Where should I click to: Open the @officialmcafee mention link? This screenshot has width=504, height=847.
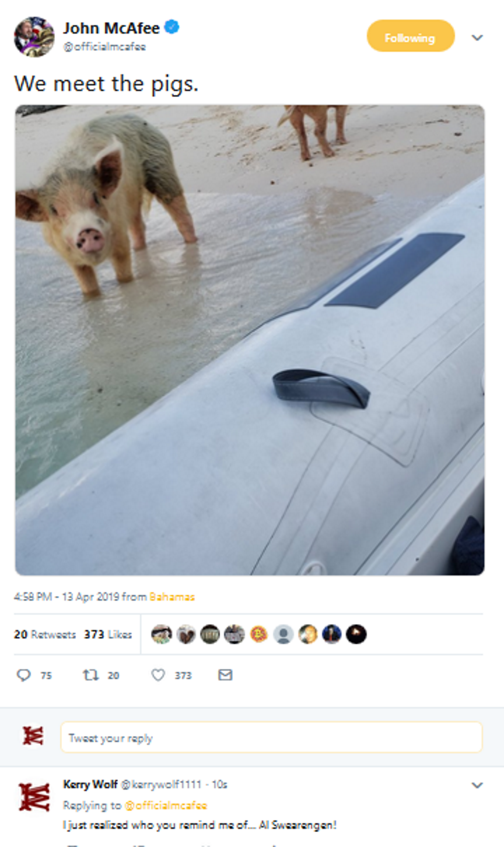click(x=166, y=805)
